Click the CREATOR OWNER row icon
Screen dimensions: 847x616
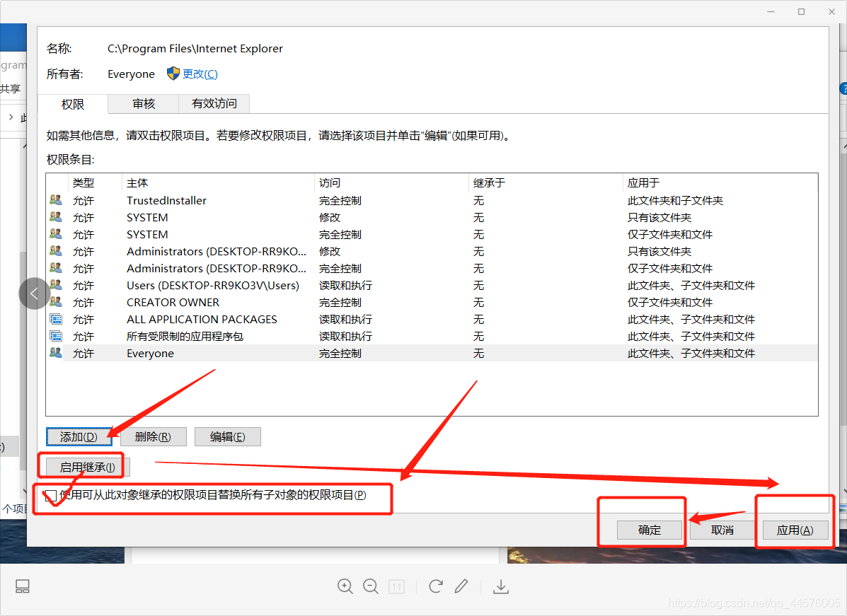pyautogui.click(x=56, y=302)
